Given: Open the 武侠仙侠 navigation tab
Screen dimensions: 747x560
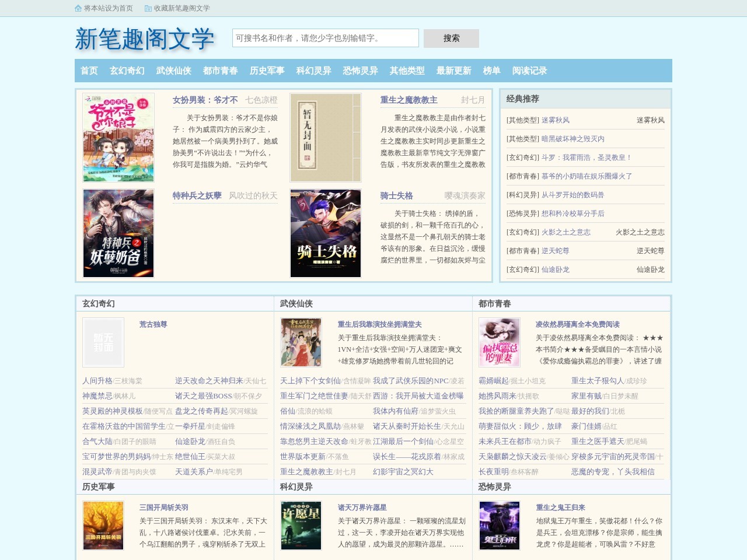Looking at the screenshot, I should coord(174,71).
